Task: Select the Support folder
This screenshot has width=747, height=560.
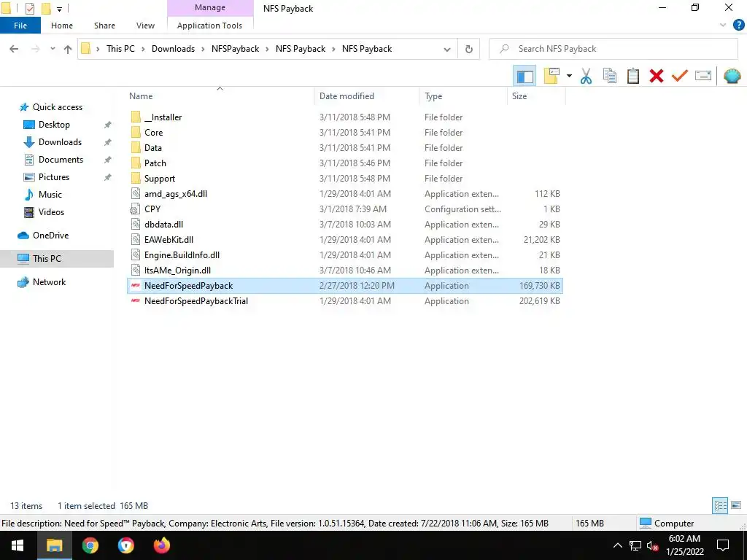Action: pos(345,178)
